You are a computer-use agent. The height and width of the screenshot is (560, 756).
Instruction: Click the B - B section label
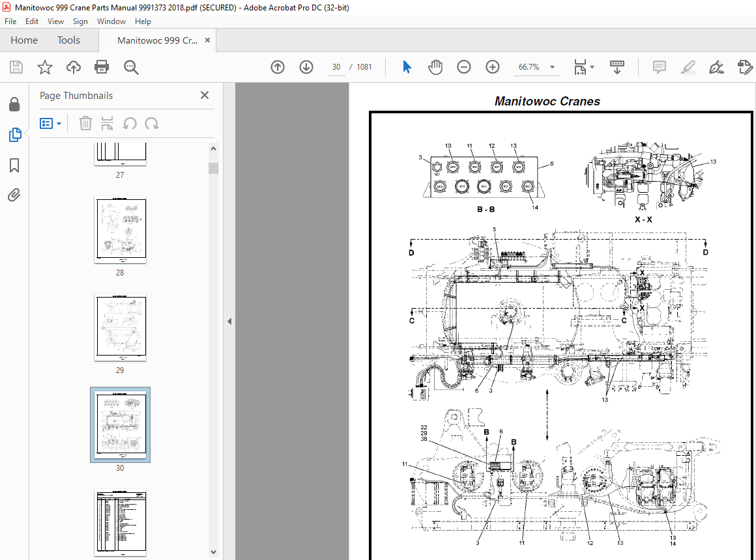pos(486,209)
